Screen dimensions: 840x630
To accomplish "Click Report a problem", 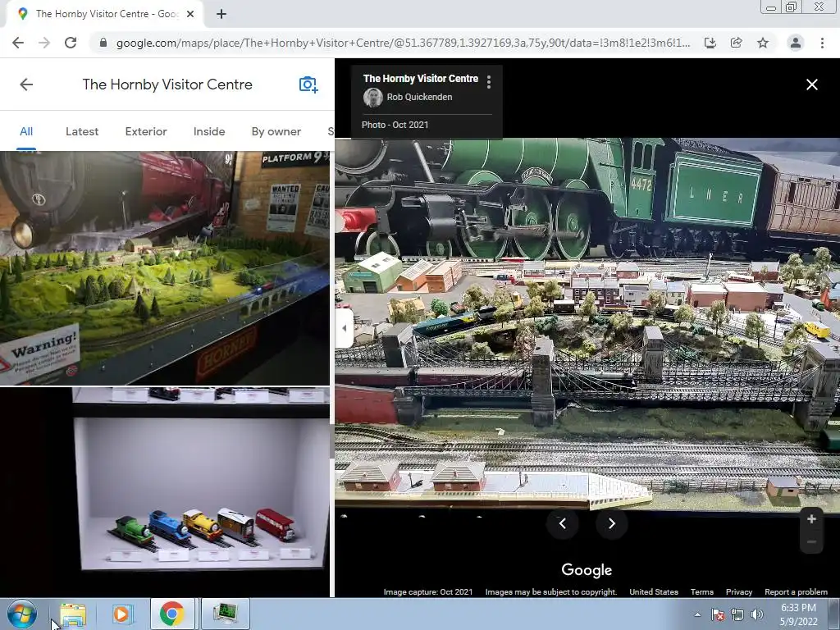I will 796,592.
